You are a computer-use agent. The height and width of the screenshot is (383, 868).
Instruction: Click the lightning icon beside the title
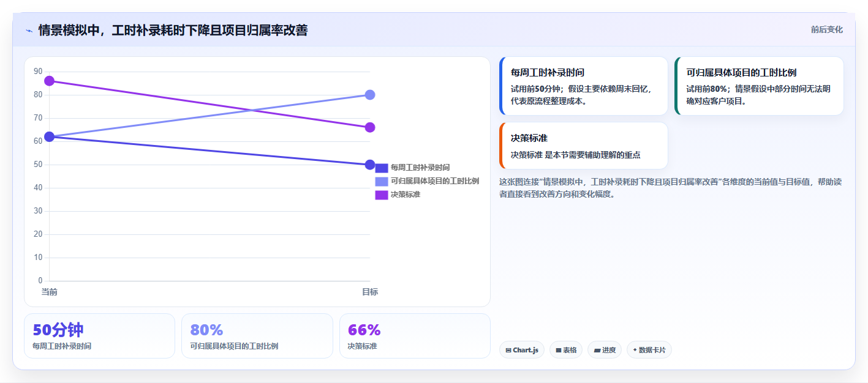pos(29,31)
